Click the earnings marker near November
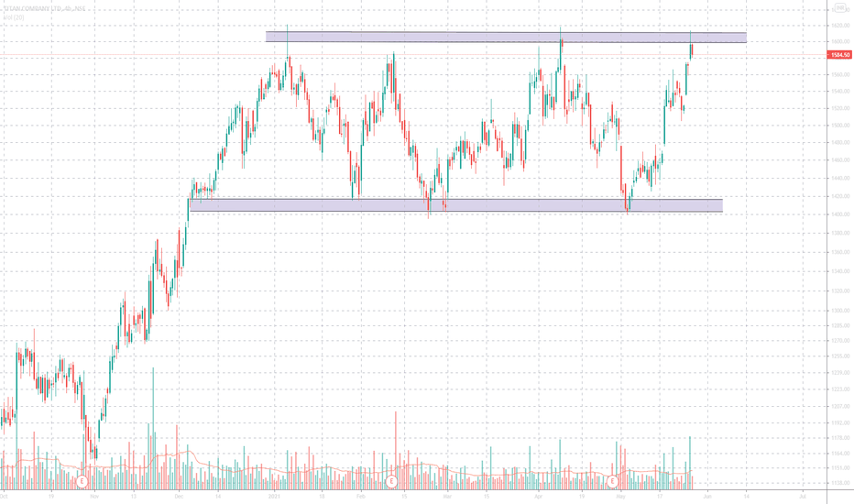The width and height of the screenshot is (854, 504). point(82,481)
